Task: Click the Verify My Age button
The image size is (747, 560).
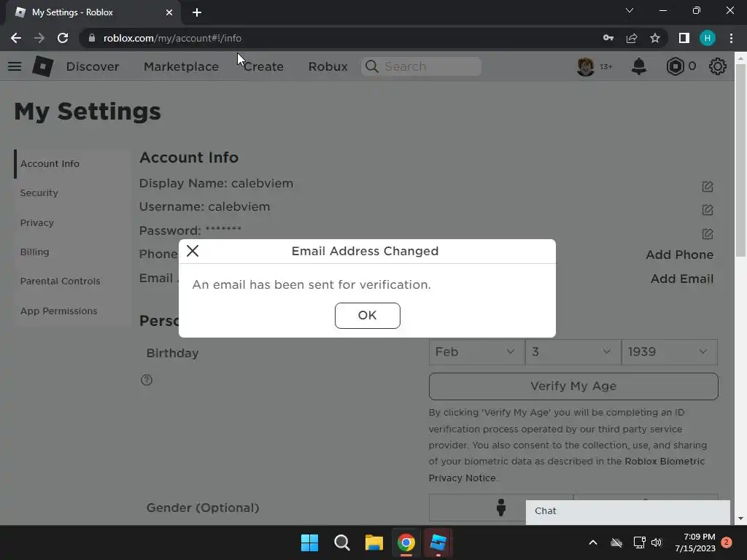Action: [573, 386]
